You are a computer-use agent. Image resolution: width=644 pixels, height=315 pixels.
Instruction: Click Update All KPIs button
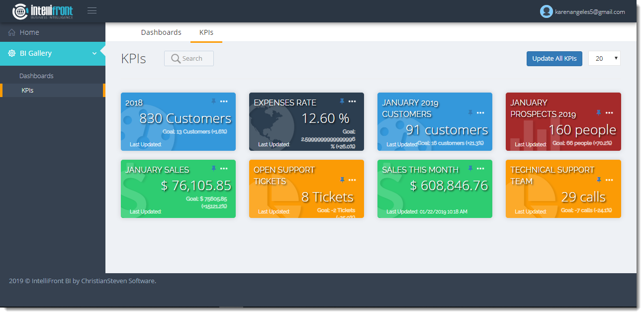554,58
